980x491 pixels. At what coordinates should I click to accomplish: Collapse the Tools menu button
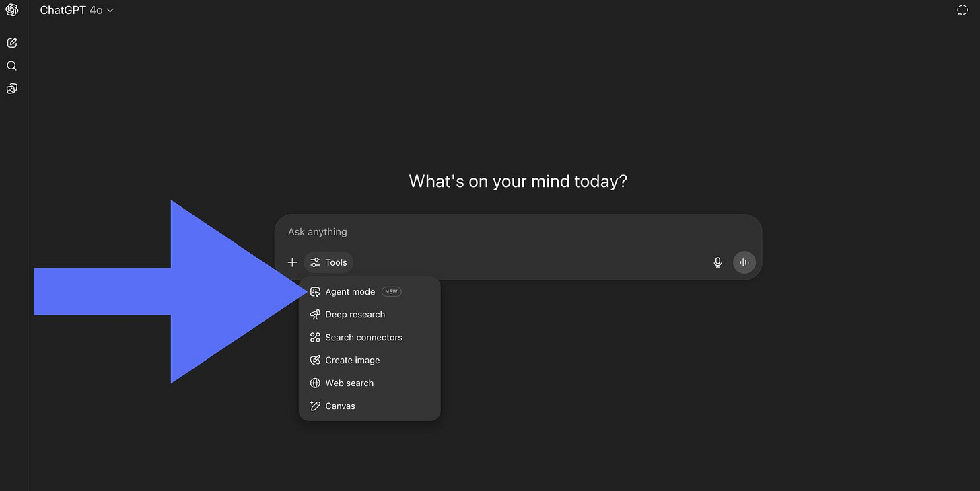tap(328, 262)
